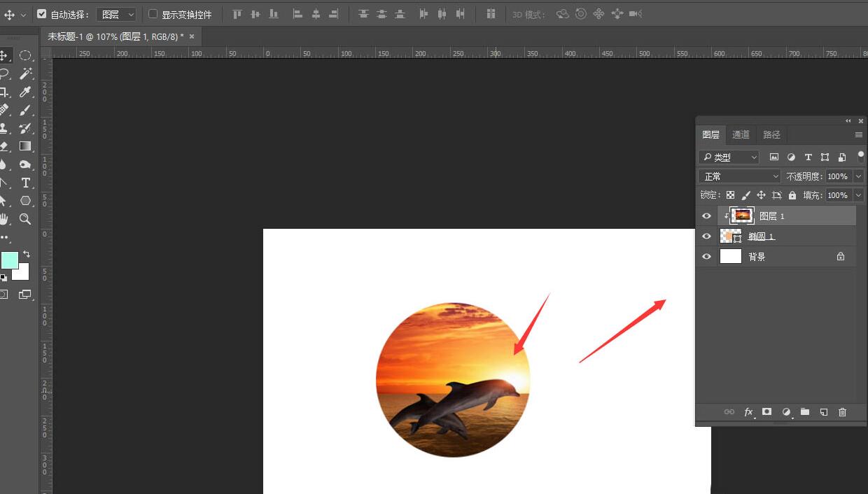Lock image pixels with the brush icon
Screen dimensions: 868x494
pyautogui.click(x=746, y=195)
